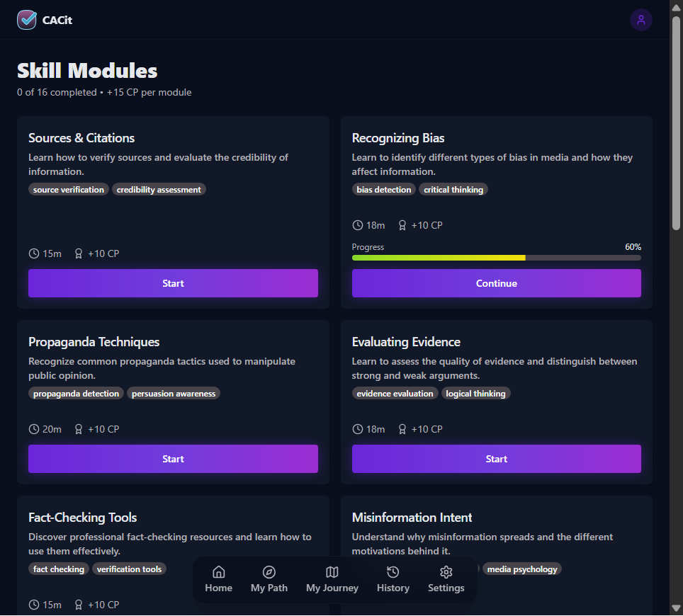Click clock icon on Sources & Citations card
This screenshot has height=616, width=683.
point(34,253)
